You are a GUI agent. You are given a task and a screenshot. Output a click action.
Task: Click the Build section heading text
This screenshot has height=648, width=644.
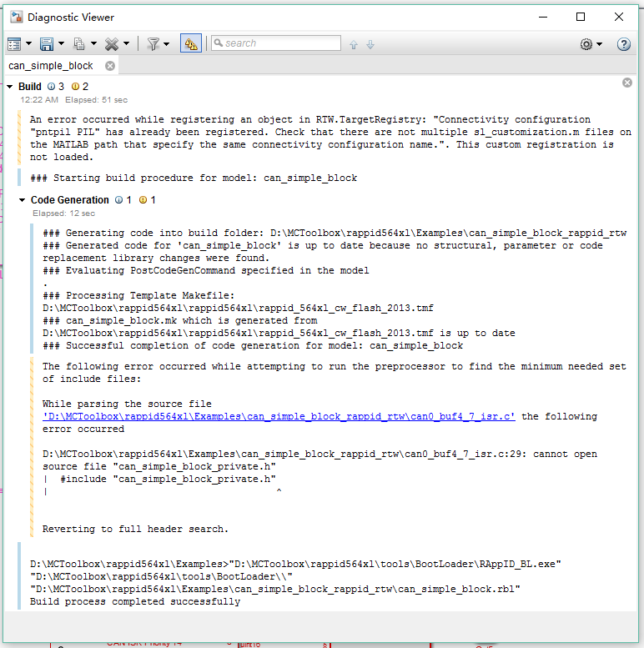pyautogui.click(x=30, y=87)
